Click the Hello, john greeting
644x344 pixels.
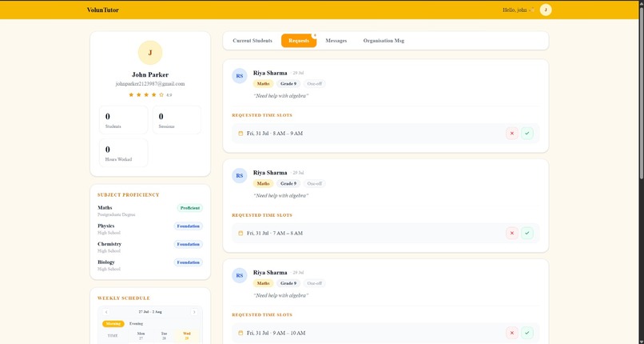(519, 10)
